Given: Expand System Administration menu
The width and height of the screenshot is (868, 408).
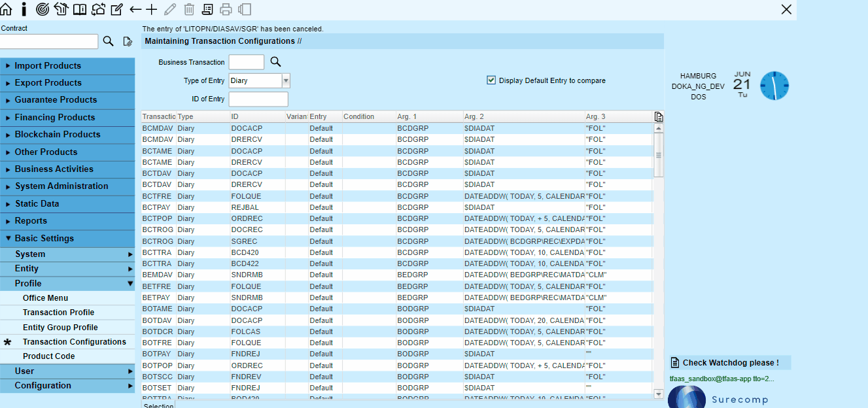Looking at the screenshot, I should tap(67, 186).
